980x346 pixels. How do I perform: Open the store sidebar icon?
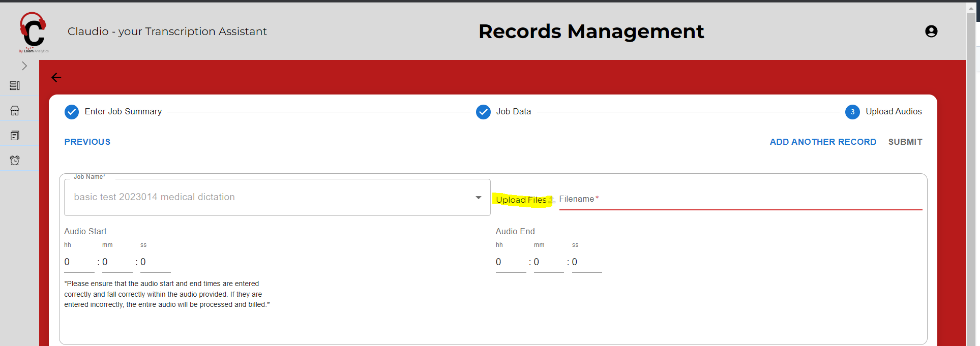15,111
